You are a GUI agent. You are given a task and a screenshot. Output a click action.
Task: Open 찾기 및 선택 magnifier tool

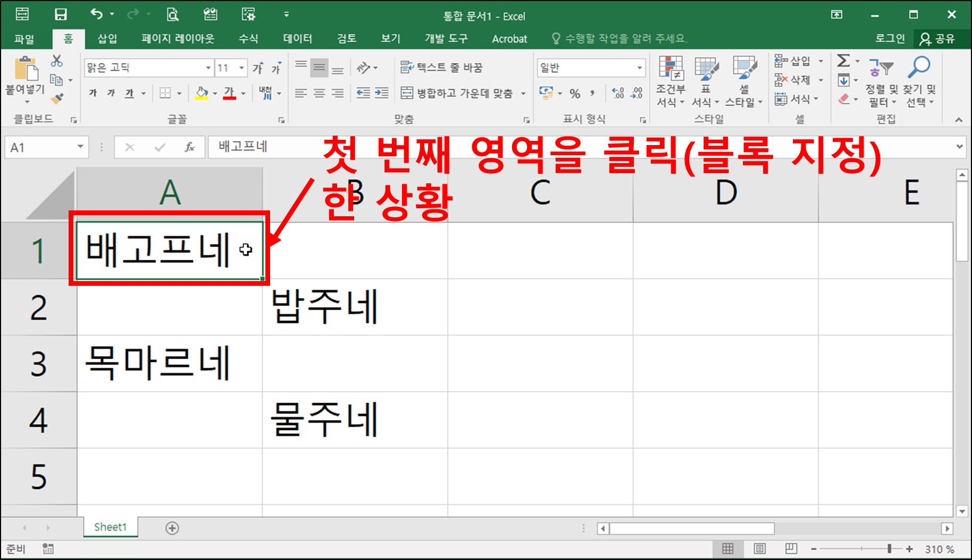tap(919, 81)
